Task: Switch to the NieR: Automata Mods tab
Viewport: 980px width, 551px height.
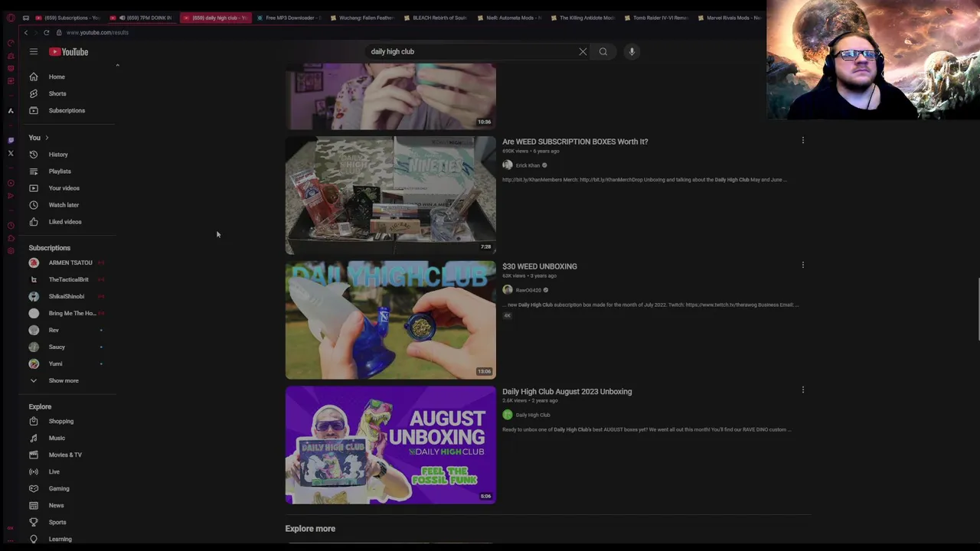Action: point(510,18)
